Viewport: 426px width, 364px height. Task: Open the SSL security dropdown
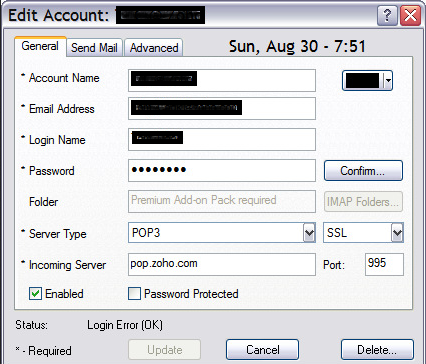(397, 233)
